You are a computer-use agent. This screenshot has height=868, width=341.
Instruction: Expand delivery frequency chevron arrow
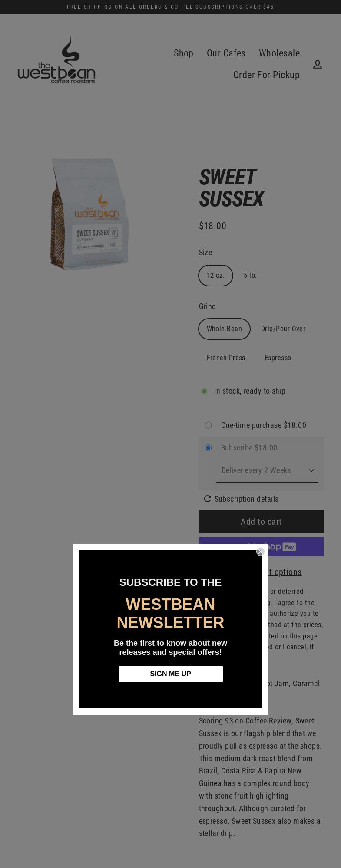click(x=311, y=470)
